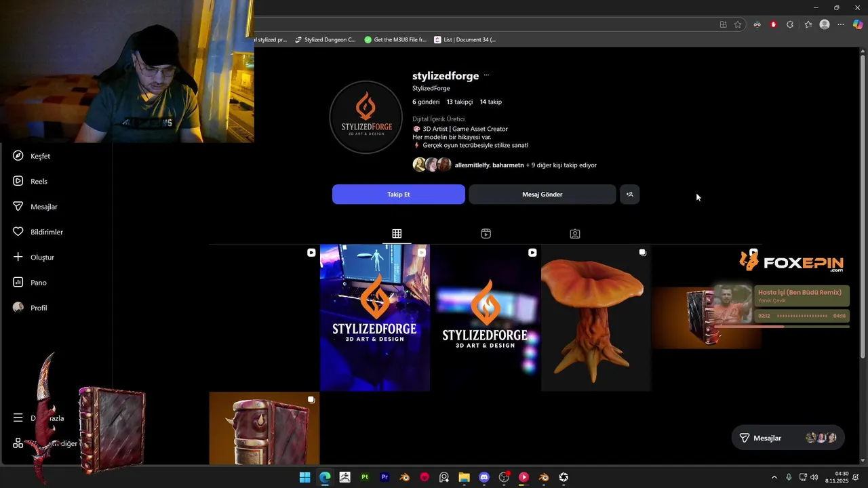The height and width of the screenshot is (488, 868).
Task: Open Edge settings and more menu
Action: [x=841, y=24]
